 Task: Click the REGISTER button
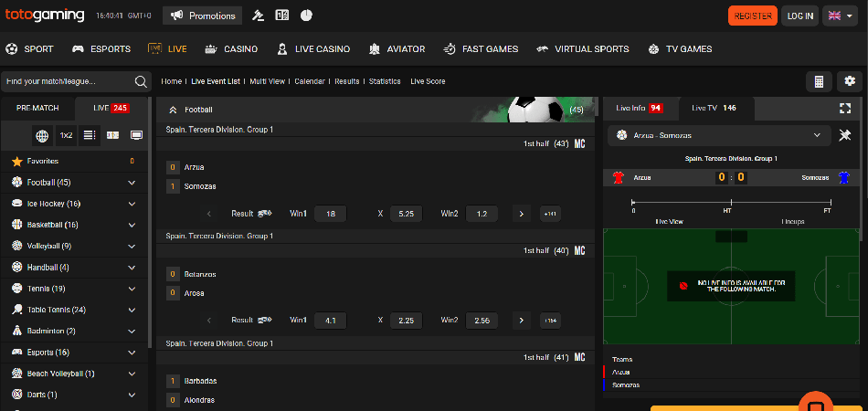pos(752,16)
